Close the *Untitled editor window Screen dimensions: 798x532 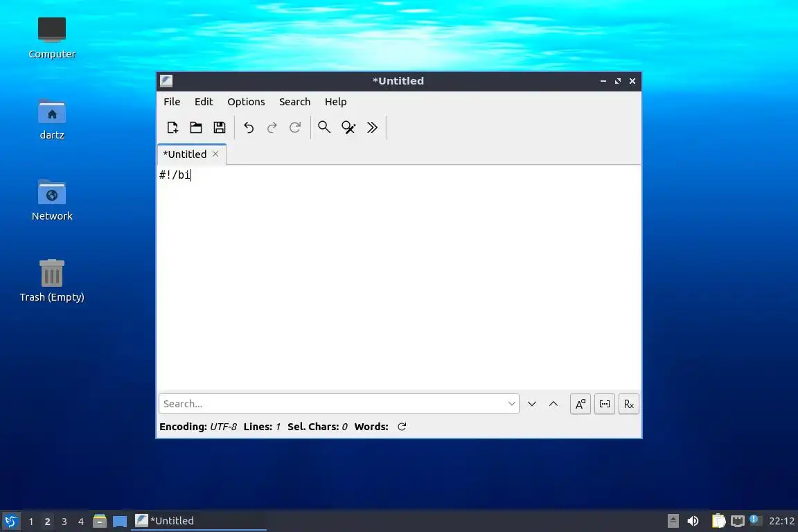(x=632, y=81)
